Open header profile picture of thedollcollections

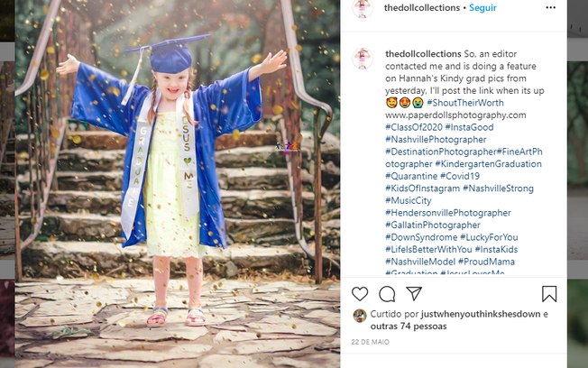(362, 8)
